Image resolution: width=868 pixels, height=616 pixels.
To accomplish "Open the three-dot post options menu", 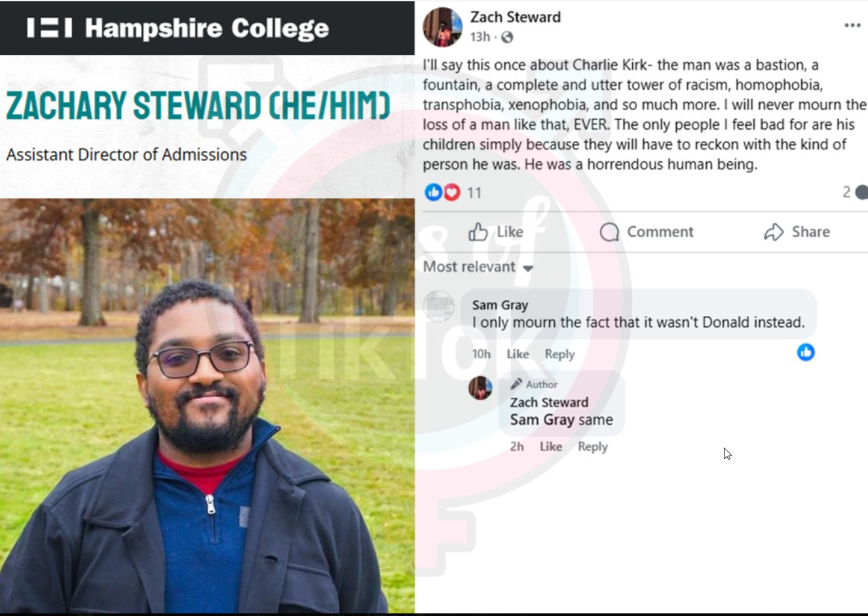I will point(852,26).
